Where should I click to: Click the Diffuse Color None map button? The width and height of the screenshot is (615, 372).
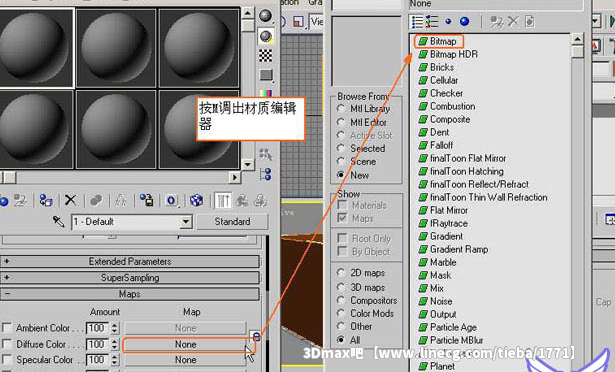coord(186,345)
